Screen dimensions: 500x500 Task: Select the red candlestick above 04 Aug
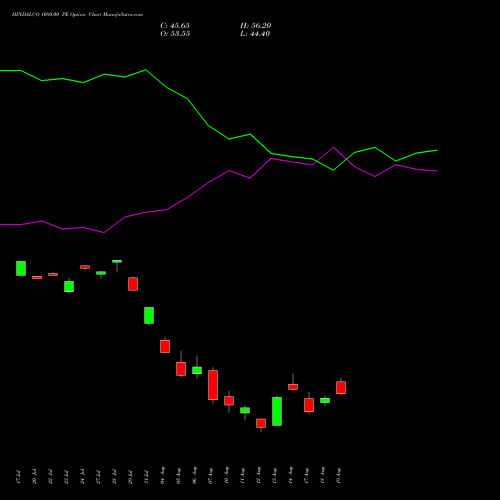[x=165, y=346]
